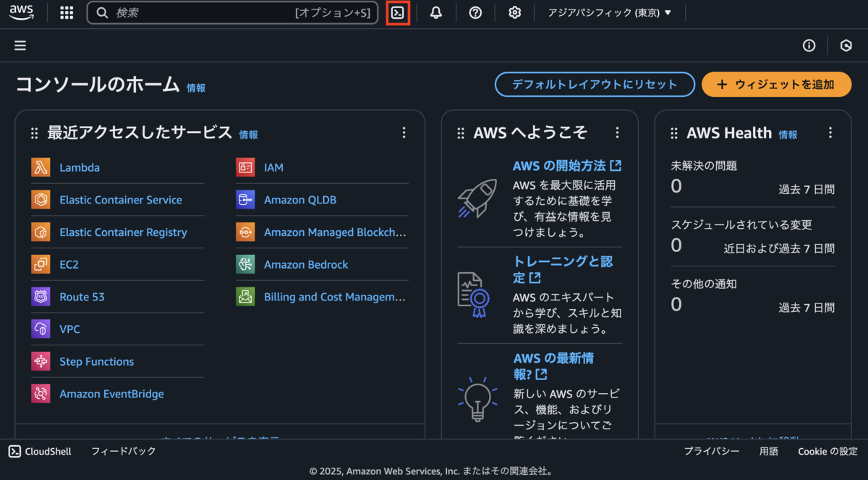Open the Step Functions link
868x480 pixels.
96,361
